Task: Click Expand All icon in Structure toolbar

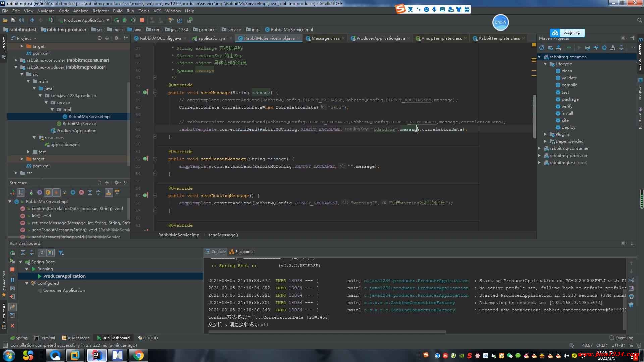Action: 90,192
